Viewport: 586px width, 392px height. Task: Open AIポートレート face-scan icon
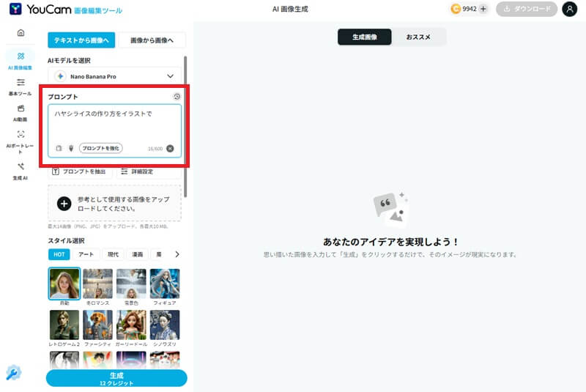[21, 134]
